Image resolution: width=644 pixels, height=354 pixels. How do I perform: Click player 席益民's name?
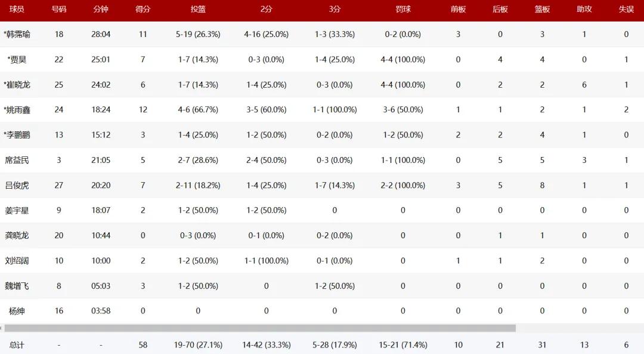pos(17,160)
